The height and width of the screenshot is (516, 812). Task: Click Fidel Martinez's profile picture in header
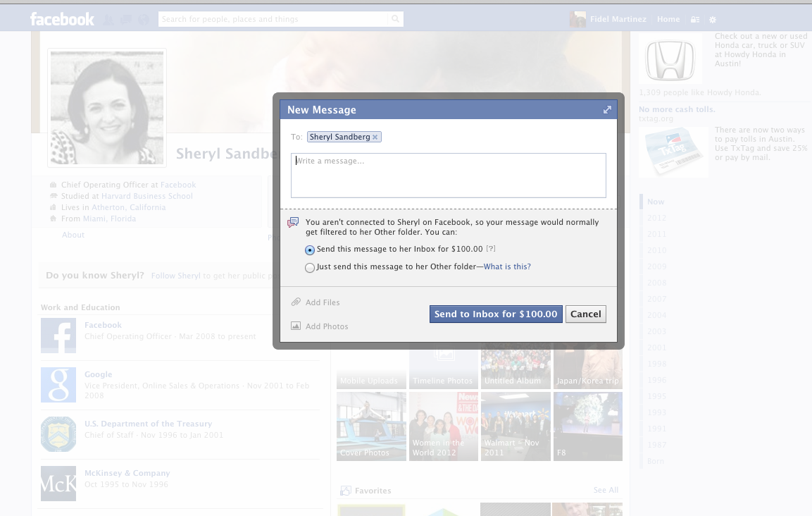tap(577, 19)
